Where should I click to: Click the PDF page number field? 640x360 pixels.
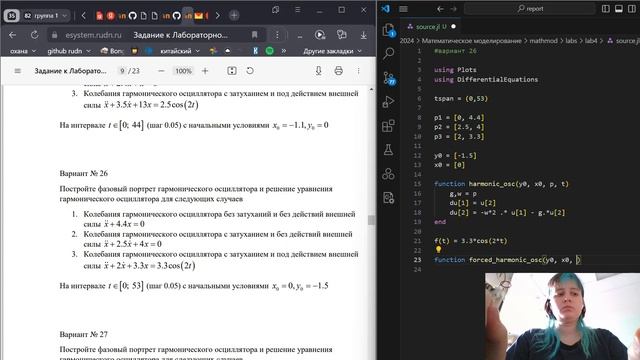tap(122, 71)
